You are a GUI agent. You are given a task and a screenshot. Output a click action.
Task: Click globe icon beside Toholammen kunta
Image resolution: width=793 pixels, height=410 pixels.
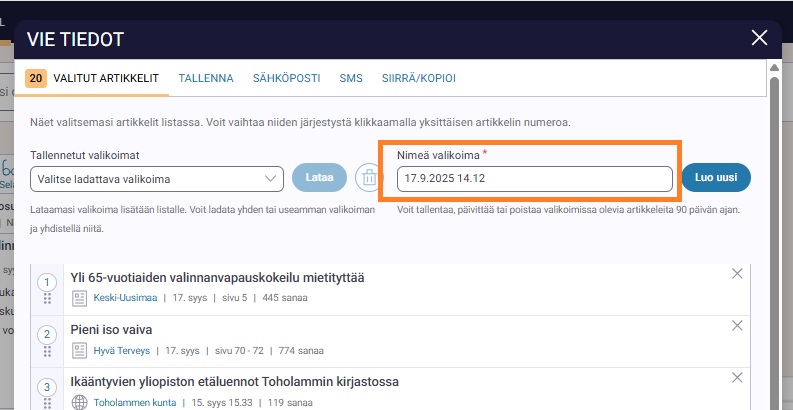coord(79,402)
